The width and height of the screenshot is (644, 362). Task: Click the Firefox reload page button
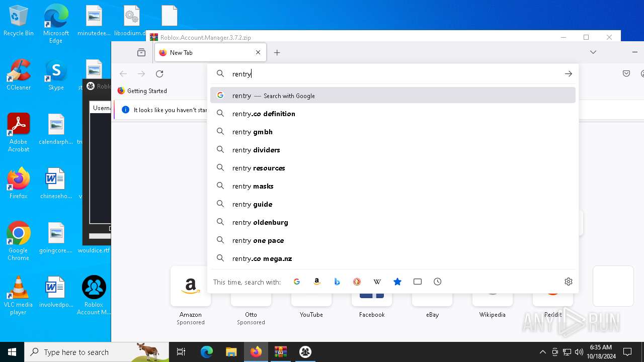click(159, 74)
